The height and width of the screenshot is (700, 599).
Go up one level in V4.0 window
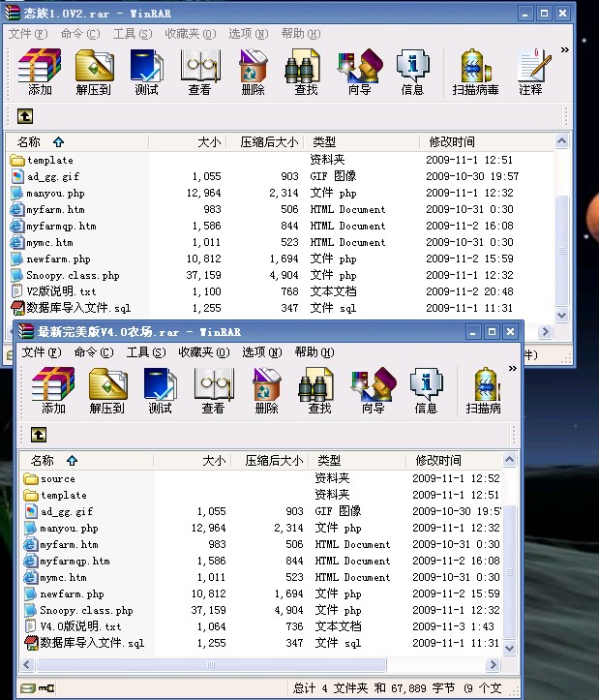coord(39,435)
